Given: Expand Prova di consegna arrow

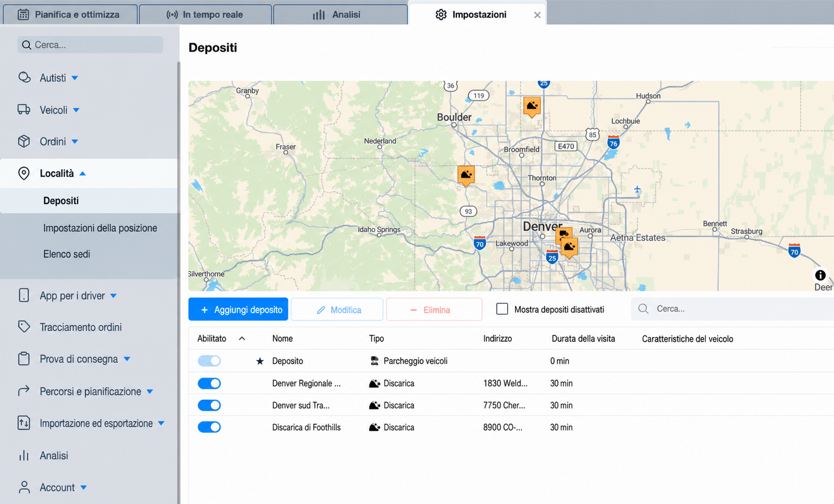Looking at the screenshot, I should (x=127, y=359).
